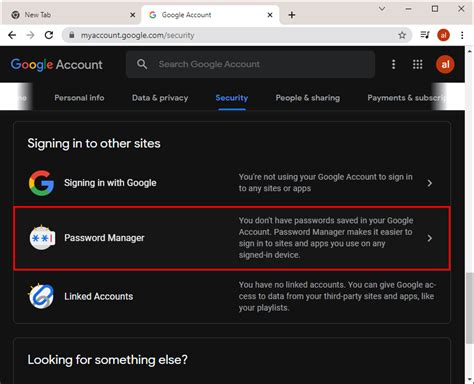Click the browser forward arrow
The height and width of the screenshot is (384, 474).
pos(30,35)
